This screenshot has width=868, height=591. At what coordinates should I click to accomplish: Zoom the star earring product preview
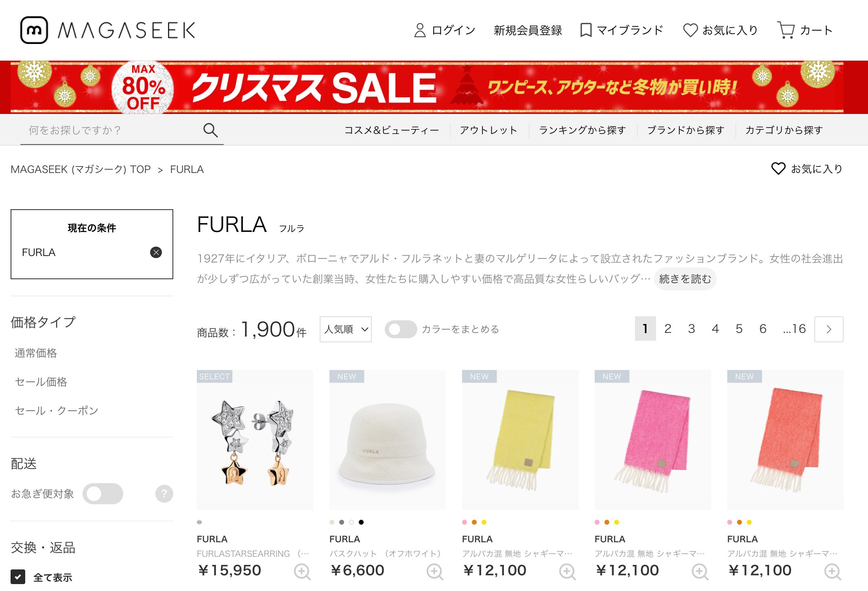(x=302, y=571)
